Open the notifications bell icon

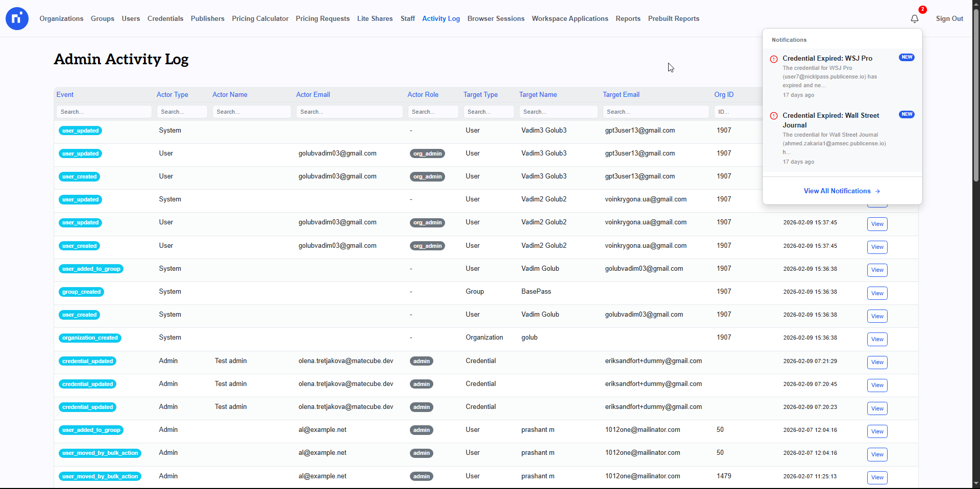[x=914, y=19]
